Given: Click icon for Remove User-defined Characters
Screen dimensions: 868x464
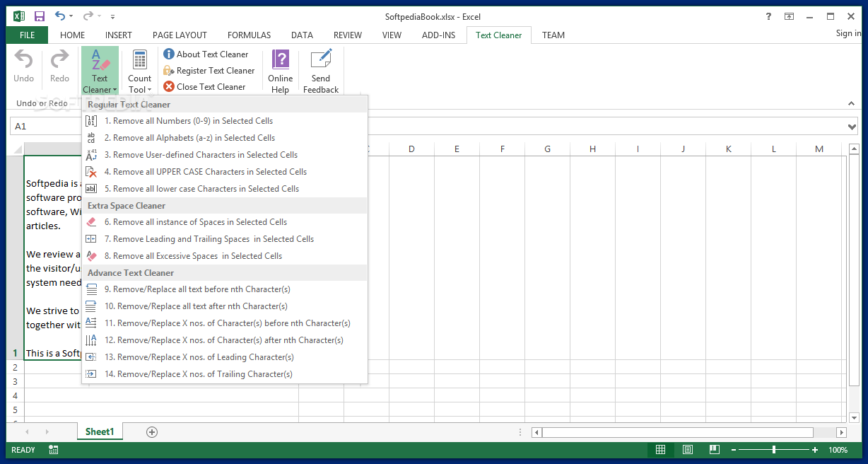Looking at the screenshot, I should click(x=91, y=155).
